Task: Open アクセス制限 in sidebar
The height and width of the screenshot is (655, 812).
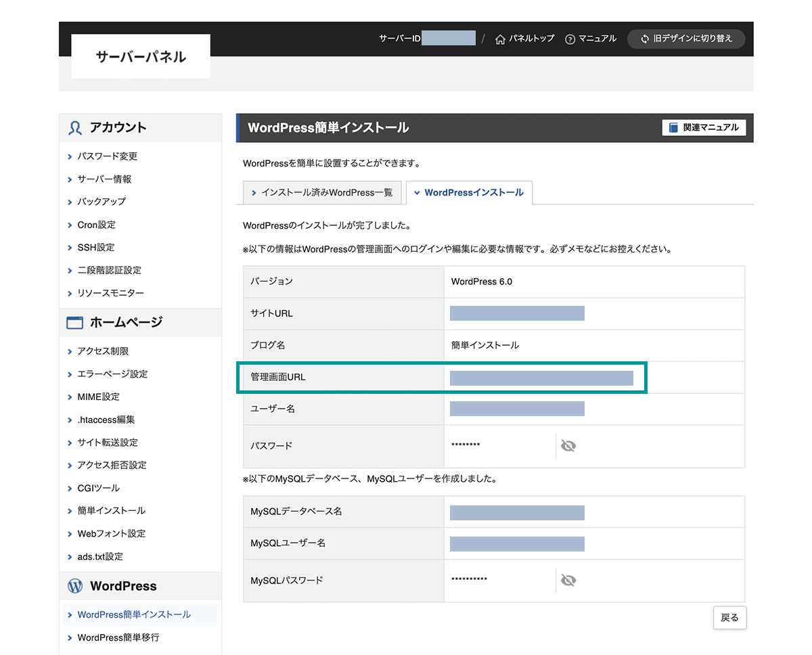Action: coord(103,351)
